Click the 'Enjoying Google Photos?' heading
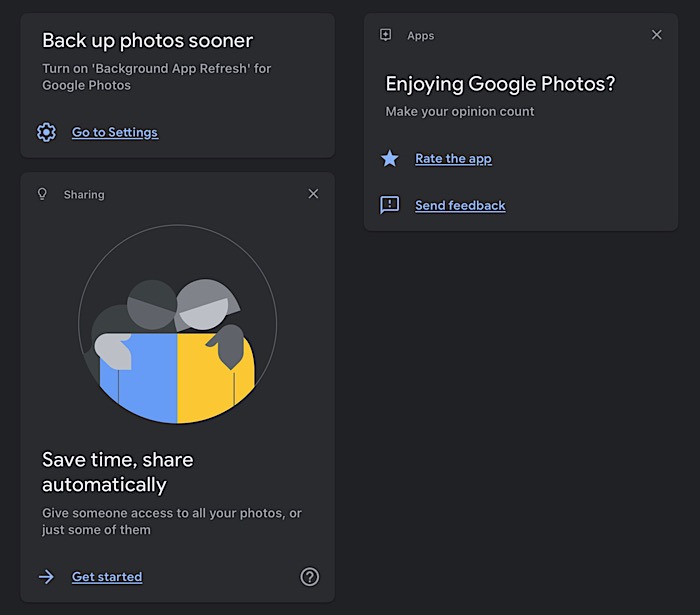The width and height of the screenshot is (700, 615). [x=500, y=84]
